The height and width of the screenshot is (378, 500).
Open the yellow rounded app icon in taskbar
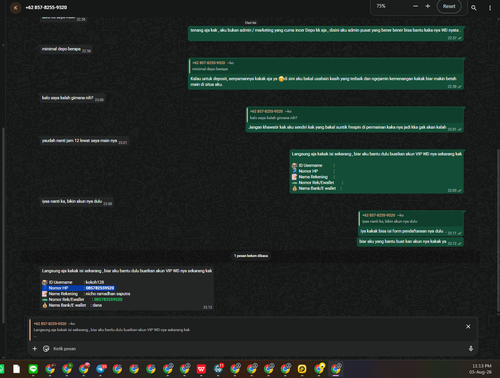point(302,369)
